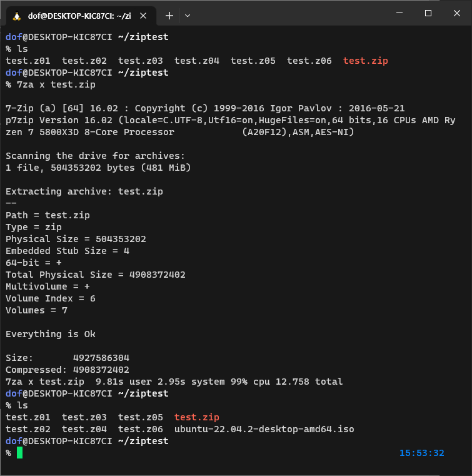Screen dimensions: 472x476
Task: Close the terminal tab with X
Action: coord(143,16)
